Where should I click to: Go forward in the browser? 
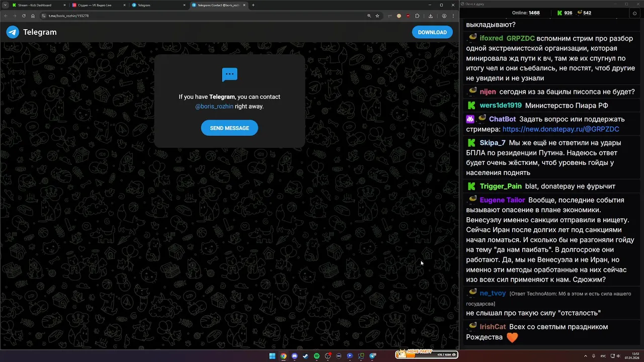tap(15, 16)
